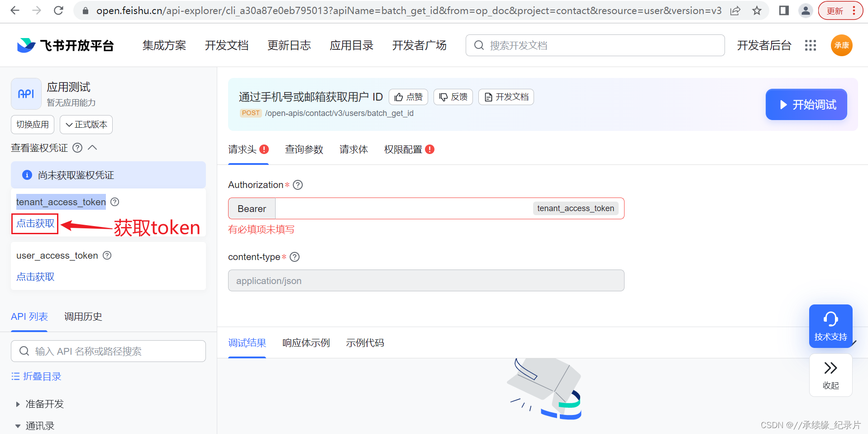Click the 开始调试 button
The image size is (868, 434).
(806, 105)
